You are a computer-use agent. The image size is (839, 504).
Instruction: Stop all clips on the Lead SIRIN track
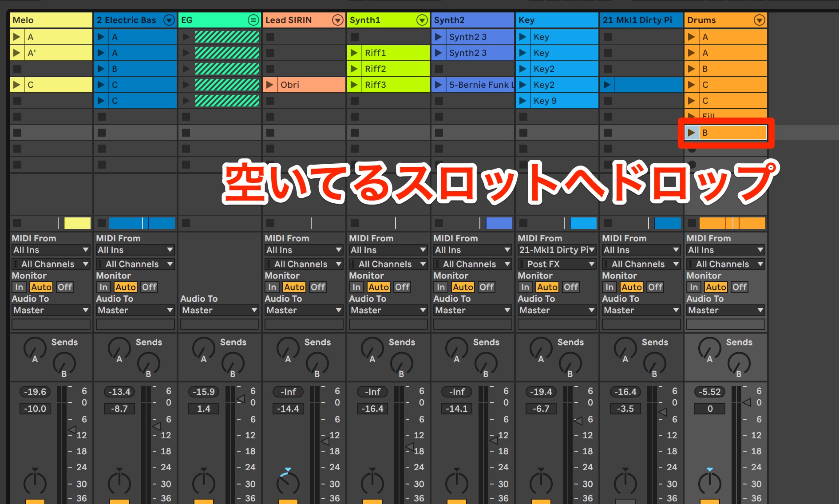coord(270,223)
